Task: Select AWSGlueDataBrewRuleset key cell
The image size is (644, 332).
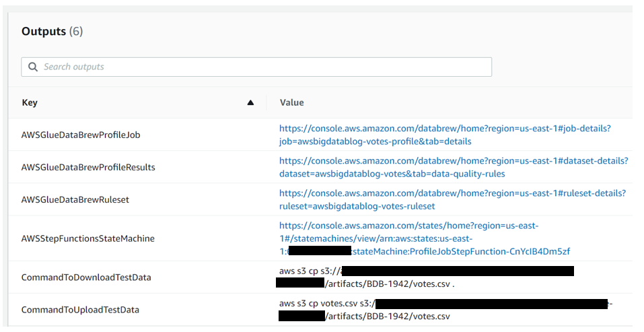Action: pyautogui.click(x=75, y=200)
